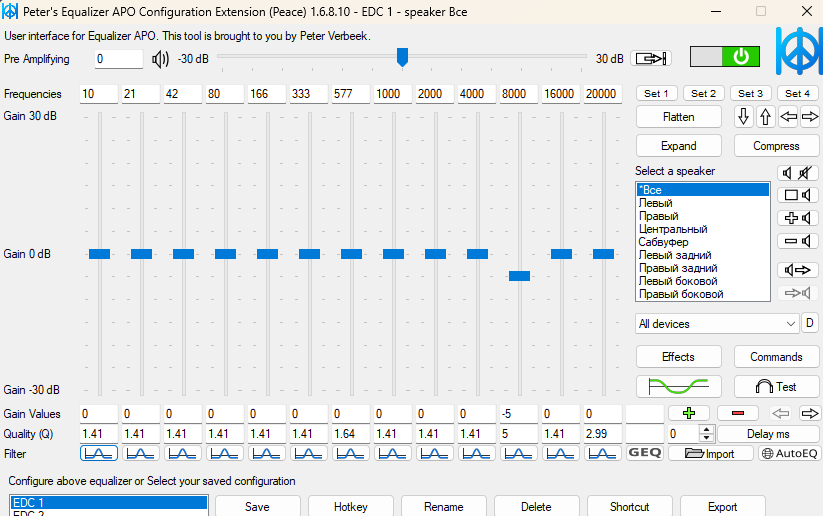
Task: Select Set 1
Action: pos(657,93)
